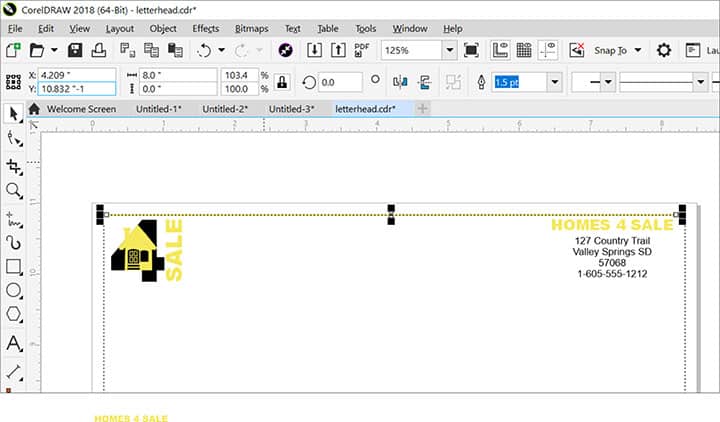The width and height of the screenshot is (720, 422).
Task: Click the add new document tab button
Action: click(422, 108)
